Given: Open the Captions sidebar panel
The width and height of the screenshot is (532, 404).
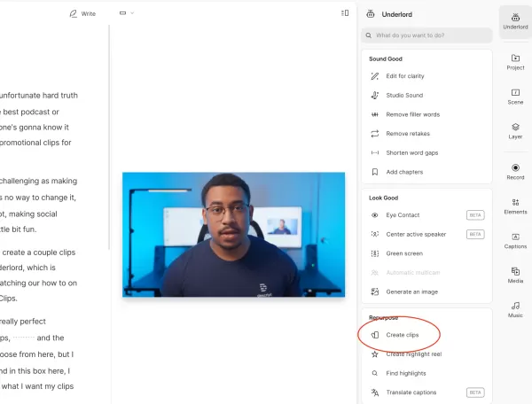Looking at the screenshot, I should pyautogui.click(x=515, y=241).
